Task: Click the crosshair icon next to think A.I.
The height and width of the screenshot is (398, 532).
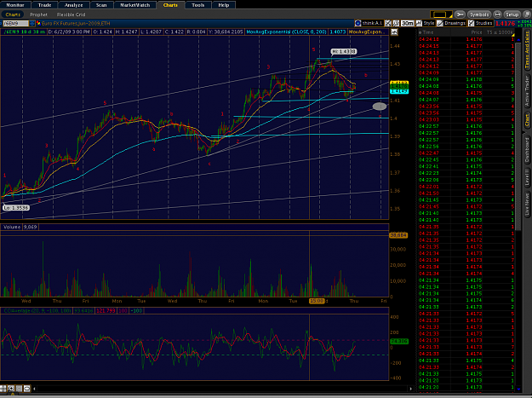Action: point(388,23)
